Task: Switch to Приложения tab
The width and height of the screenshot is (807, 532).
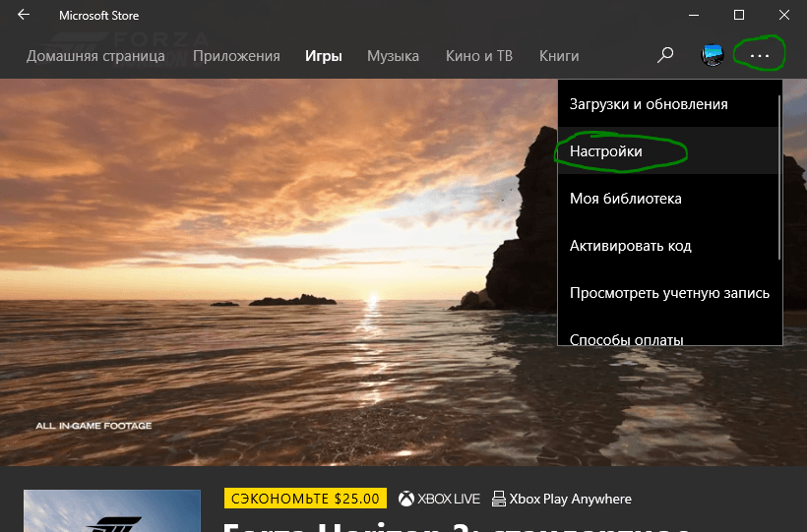Action: click(x=236, y=56)
